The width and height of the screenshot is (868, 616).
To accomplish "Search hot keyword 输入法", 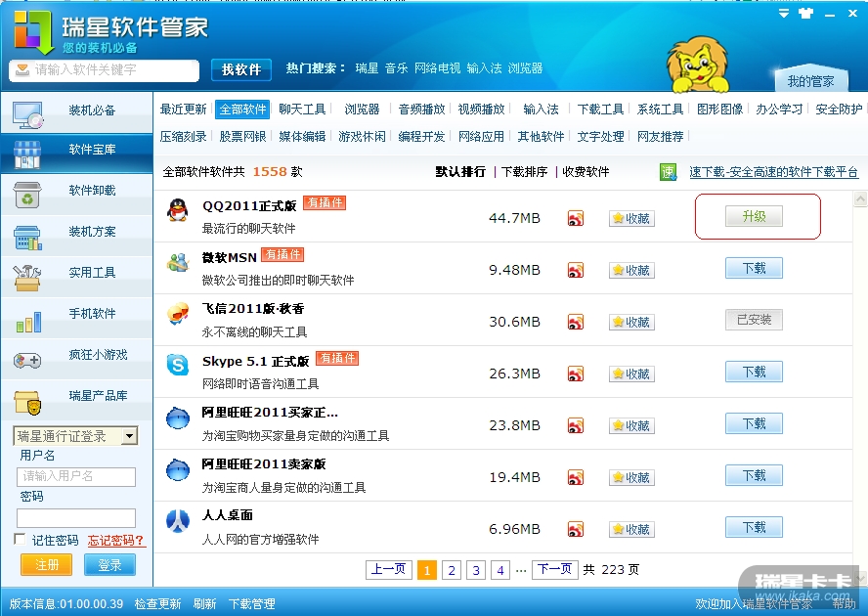I will (484, 68).
